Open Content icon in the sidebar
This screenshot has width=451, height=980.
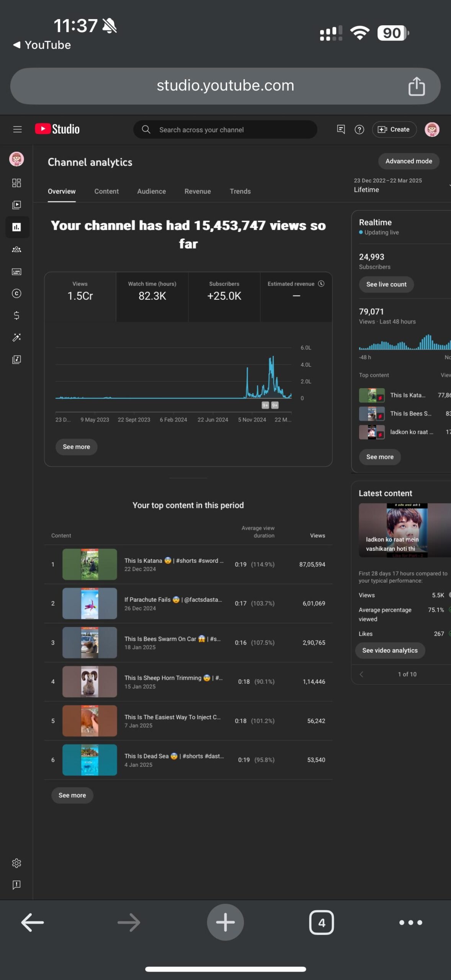click(16, 205)
